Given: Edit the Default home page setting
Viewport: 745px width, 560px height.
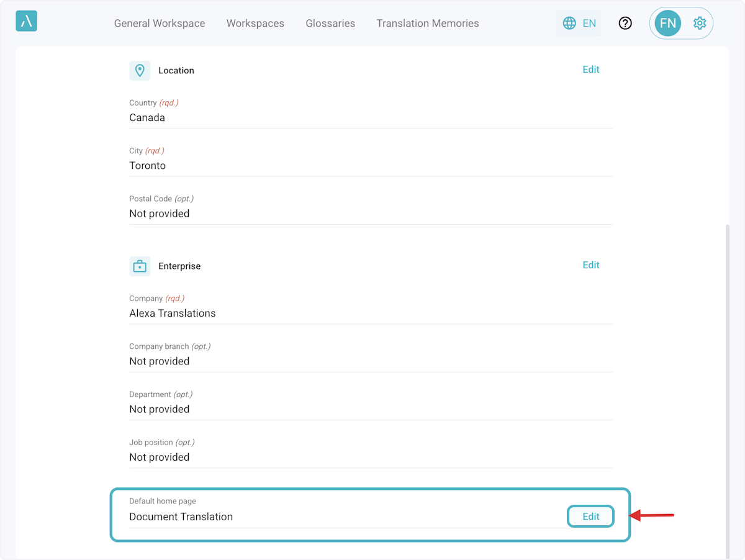Looking at the screenshot, I should click(590, 517).
